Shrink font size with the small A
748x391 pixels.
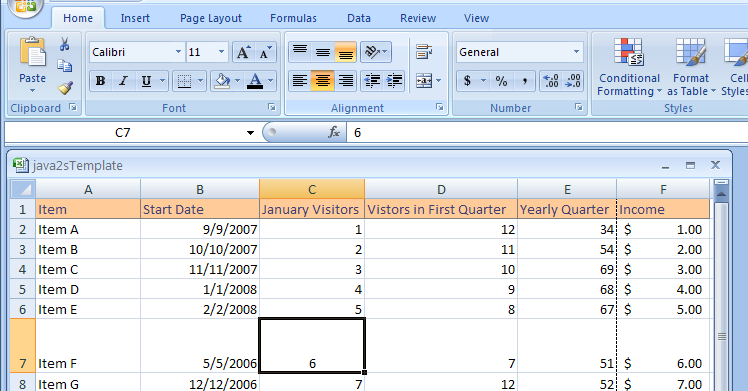click(x=265, y=52)
